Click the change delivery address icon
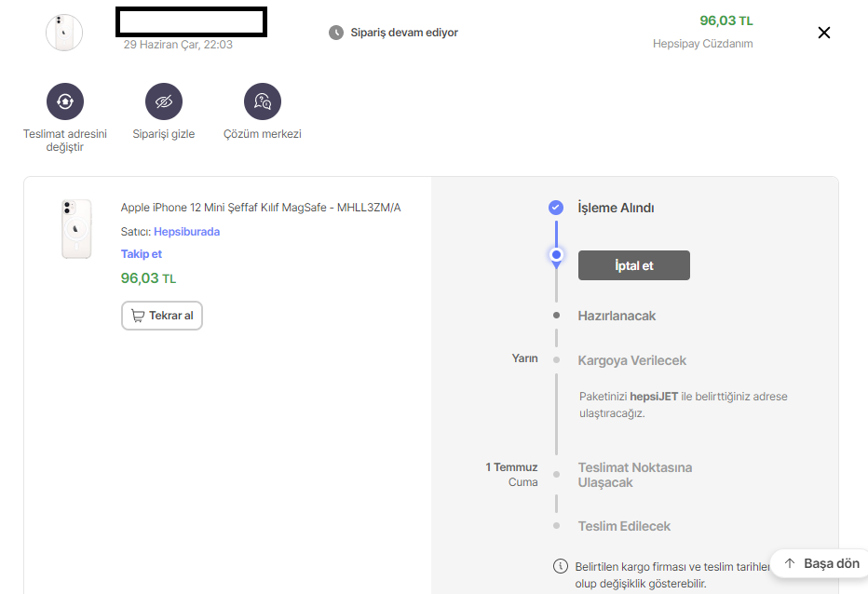The width and height of the screenshot is (868, 594). (65, 101)
